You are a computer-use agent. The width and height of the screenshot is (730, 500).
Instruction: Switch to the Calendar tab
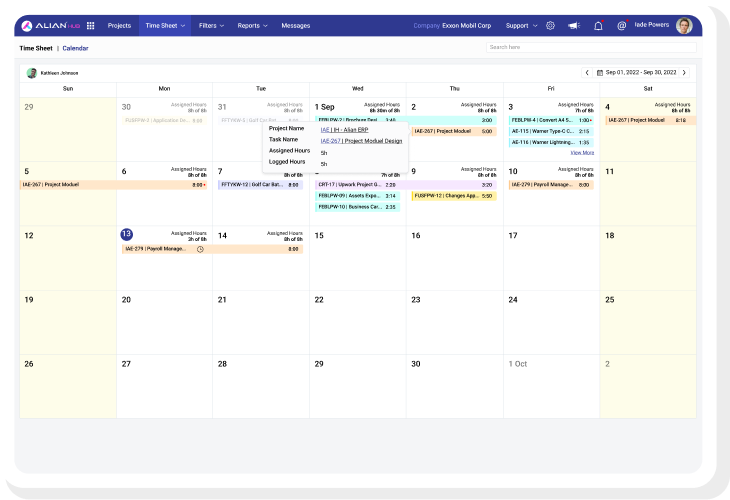[x=75, y=48]
